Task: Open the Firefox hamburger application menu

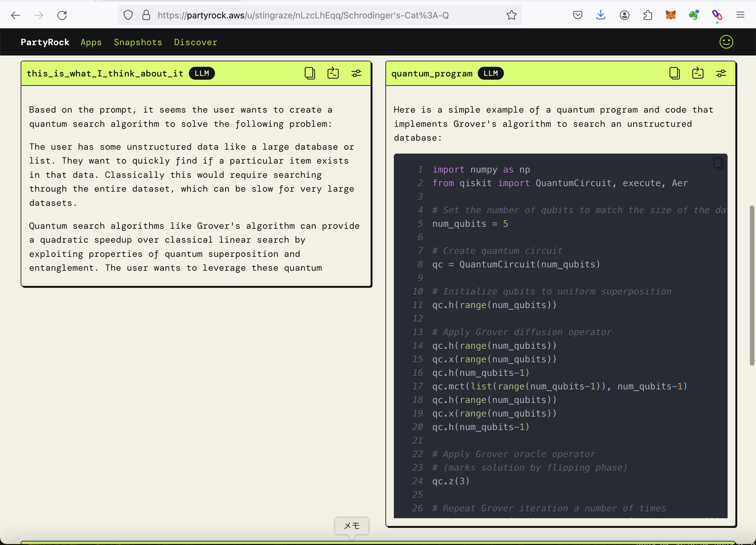Action: tap(740, 15)
